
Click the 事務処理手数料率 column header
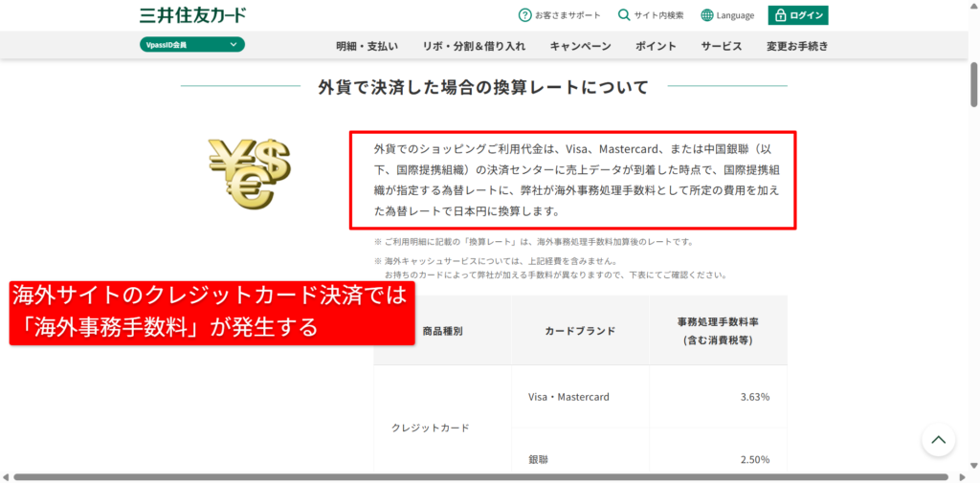tap(718, 331)
